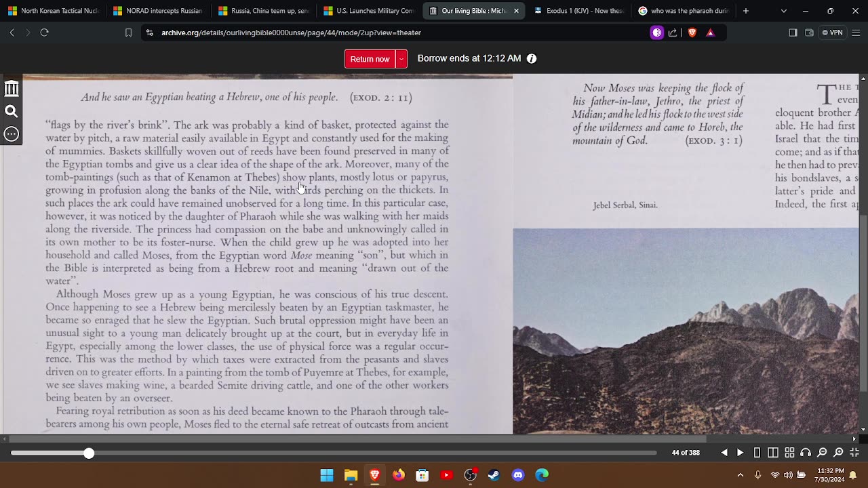Close the Our living Bible tab
Screen dimensions: 868x488
516,11
